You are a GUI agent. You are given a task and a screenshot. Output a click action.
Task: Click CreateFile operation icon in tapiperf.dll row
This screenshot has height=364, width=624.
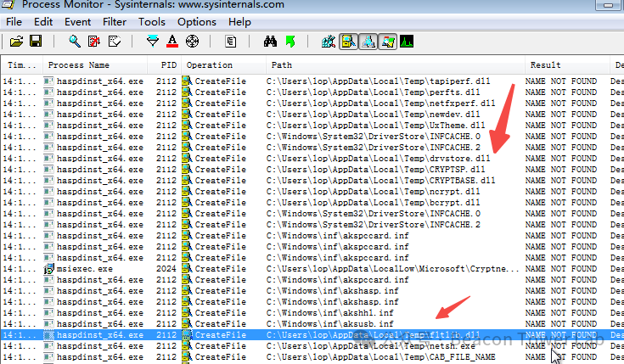click(x=187, y=81)
